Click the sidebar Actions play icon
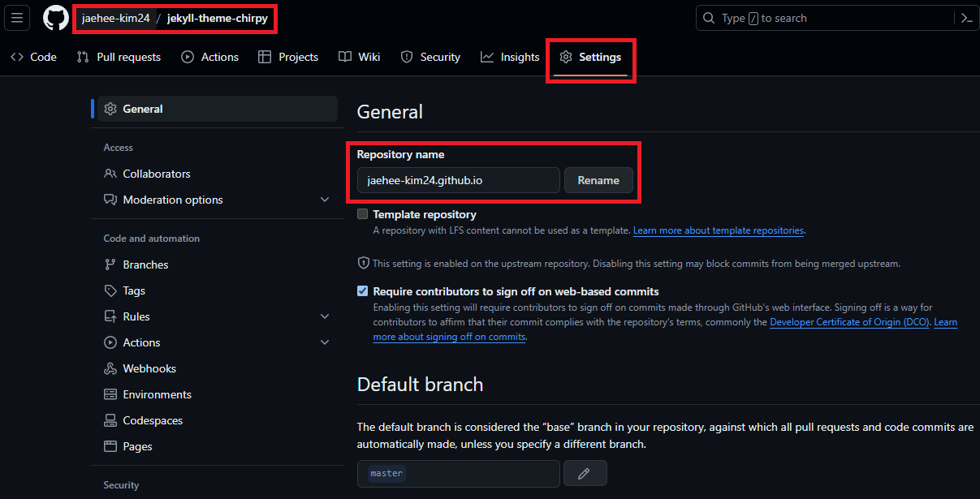The height and width of the screenshot is (499, 980). point(110,342)
